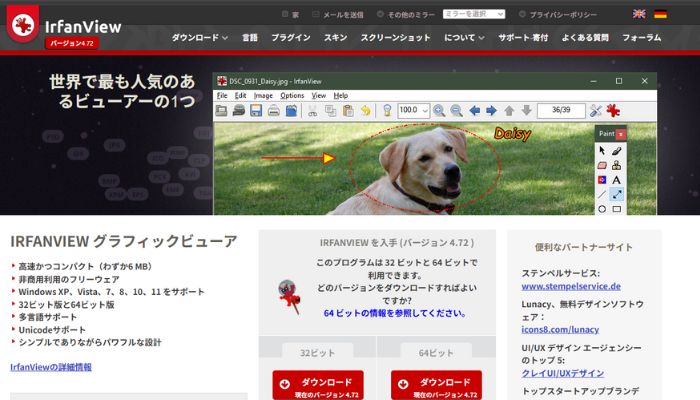Click the Paste clipboard icon
The width and height of the screenshot is (700, 400).
pos(348,110)
